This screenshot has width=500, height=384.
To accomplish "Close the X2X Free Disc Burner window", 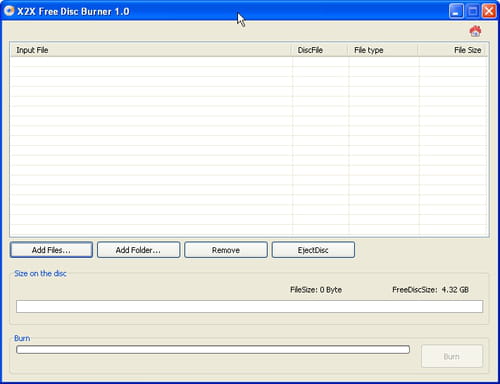I will click(x=489, y=11).
